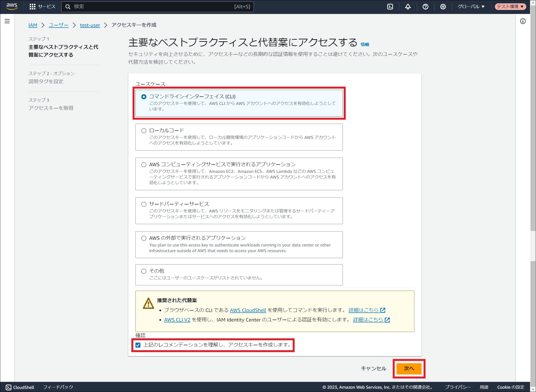Click the AWS logo home icon
This screenshot has height=392, width=536.
click(12, 6)
